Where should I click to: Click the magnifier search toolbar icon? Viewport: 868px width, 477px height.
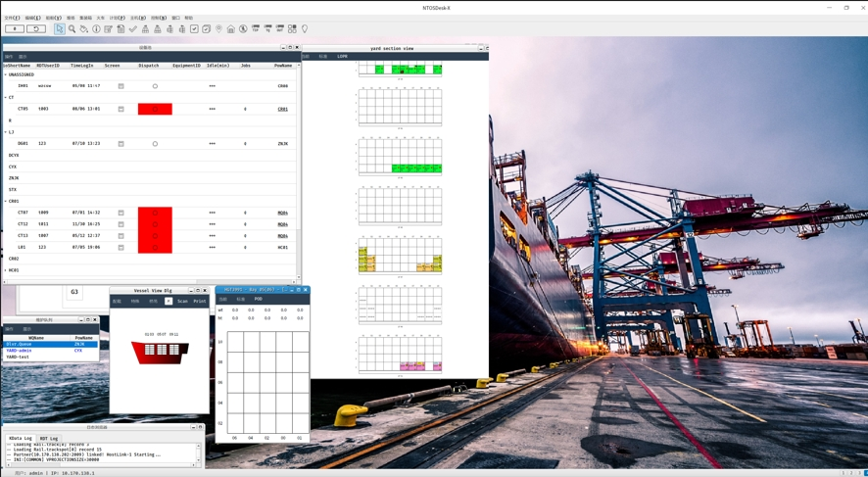point(72,29)
